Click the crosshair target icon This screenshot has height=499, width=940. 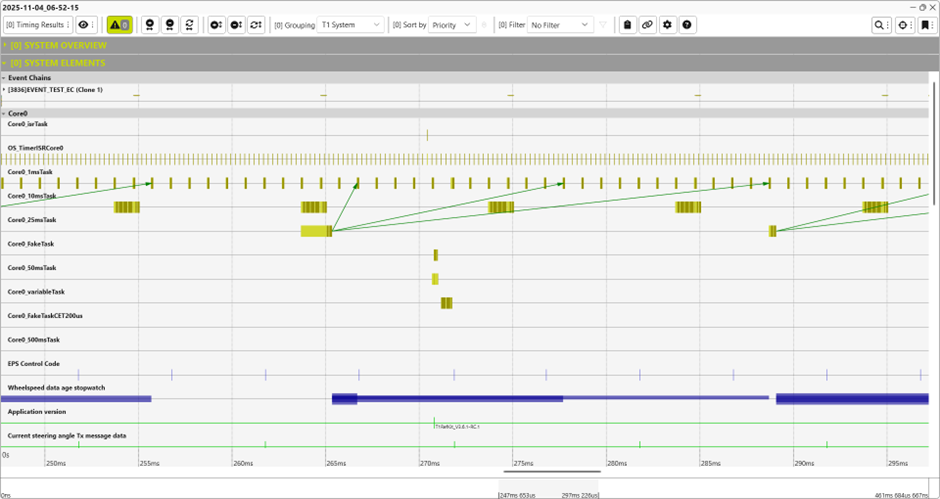[x=903, y=24]
